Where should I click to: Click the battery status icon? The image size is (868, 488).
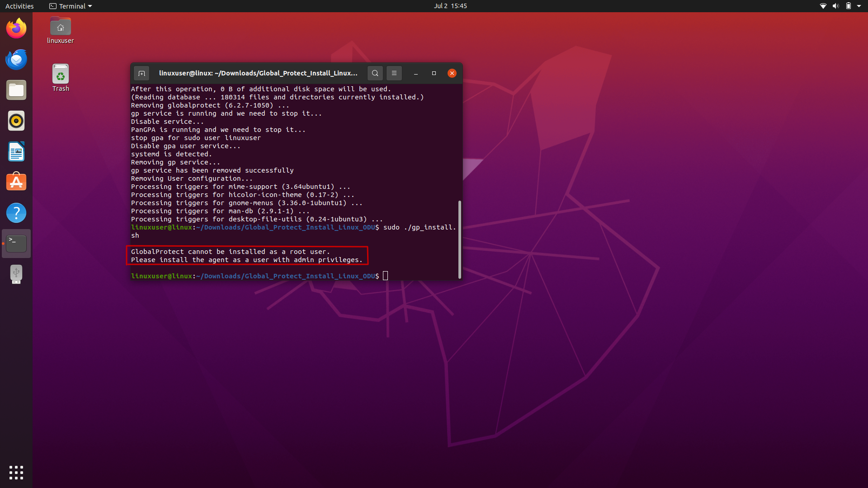pyautogui.click(x=849, y=6)
